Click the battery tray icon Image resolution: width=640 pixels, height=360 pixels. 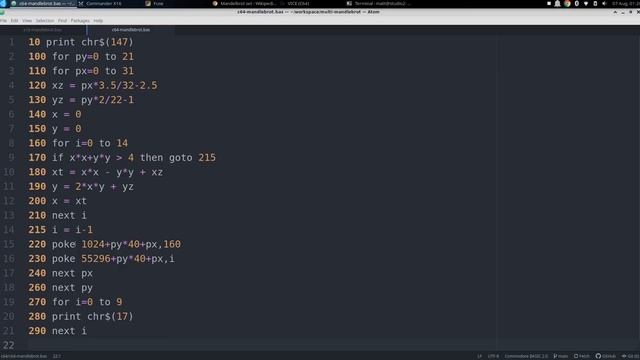click(595, 3)
